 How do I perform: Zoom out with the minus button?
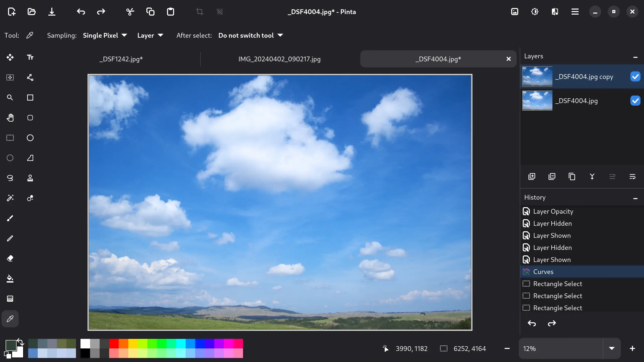[x=507, y=348]
